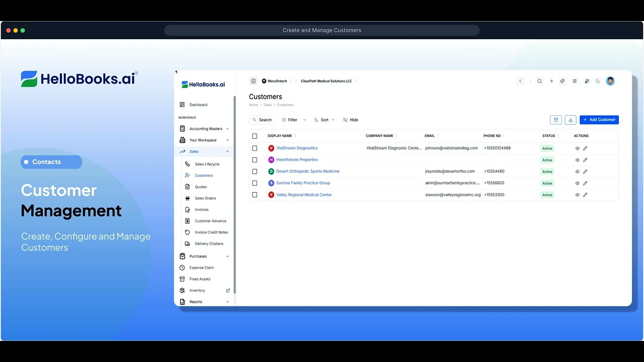Click the Dashboard icon in sidebar
This screenshot has width=644, height=362.
pyautogui.click(x=182, y=105)
